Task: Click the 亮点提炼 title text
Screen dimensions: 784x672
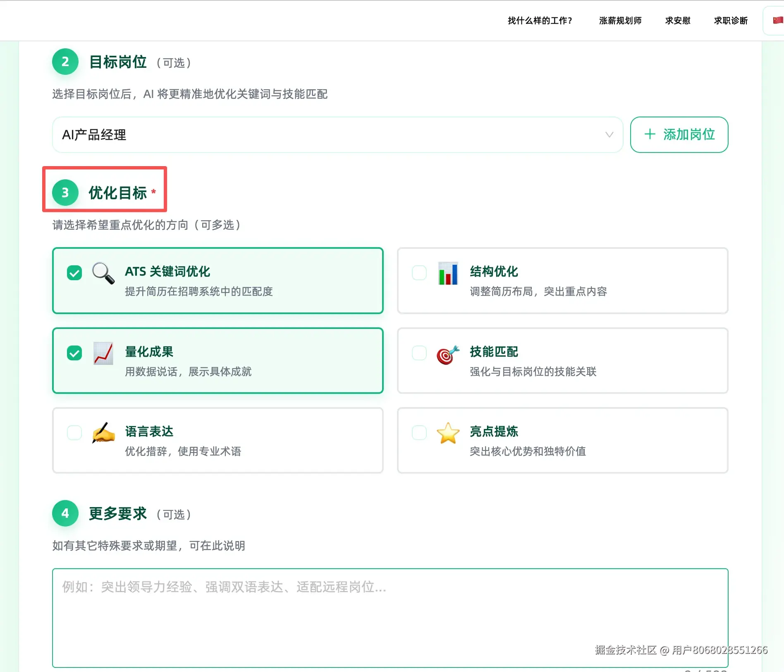Action: click(494, 431)
